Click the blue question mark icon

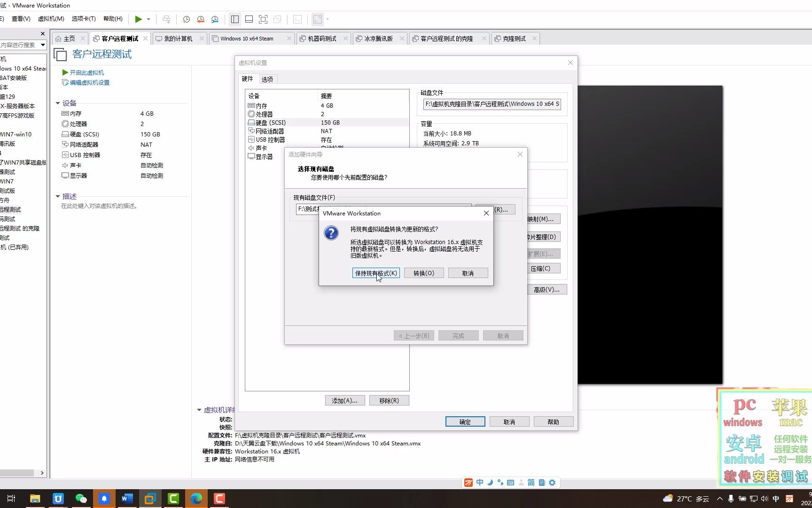coord(331,233)
